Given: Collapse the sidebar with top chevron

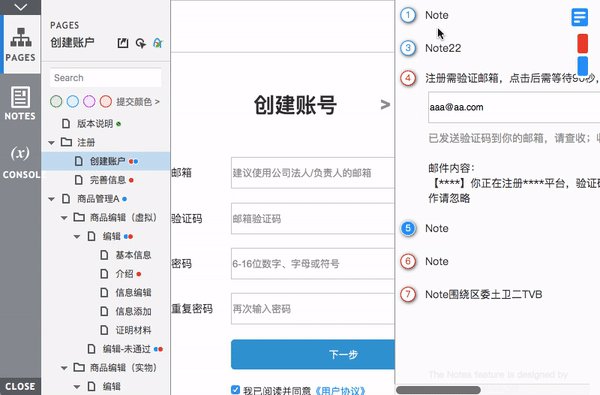Looking at the screenshot, I should pyautogui.click(x=20, y=7).
